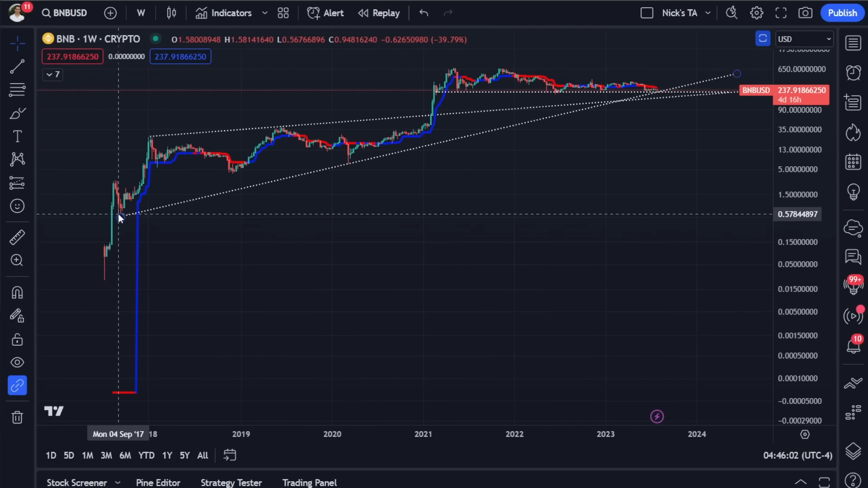
Task: Open the Stock Screener tab
Action: pyautogui.click(x=77, y=483)
